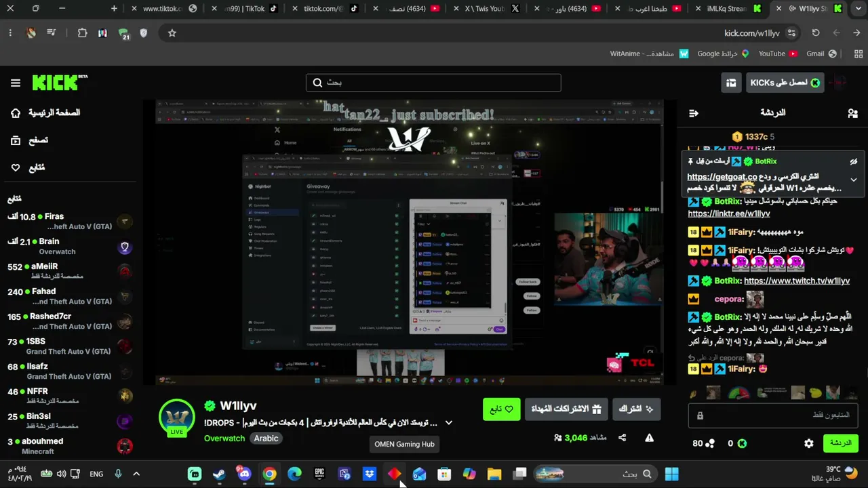Go to 'الصفحة الرئيسية' home in the sidebar
The height and width of the screenshot is (488, 868).
coord(45,113)
